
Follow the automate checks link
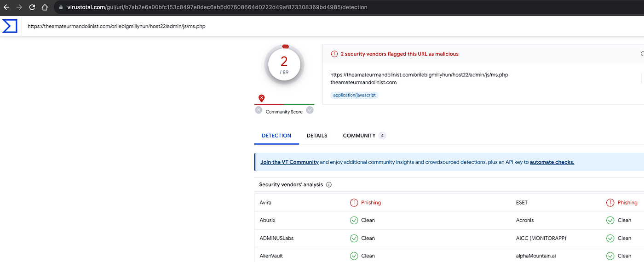point(552,162)
